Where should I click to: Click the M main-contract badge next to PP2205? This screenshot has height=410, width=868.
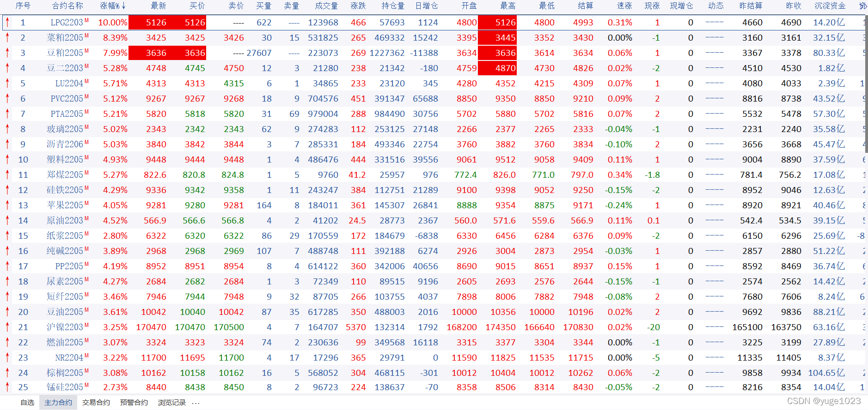coord(87,264)
